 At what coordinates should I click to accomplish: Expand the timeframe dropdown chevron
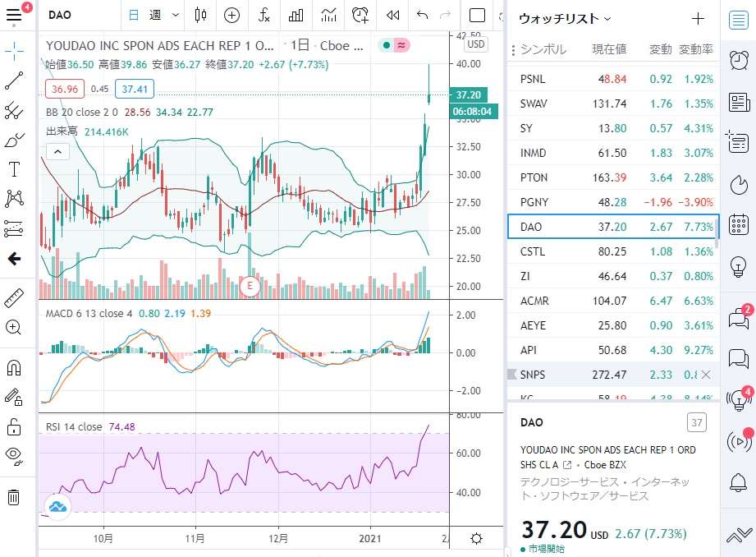click(176, 15)
